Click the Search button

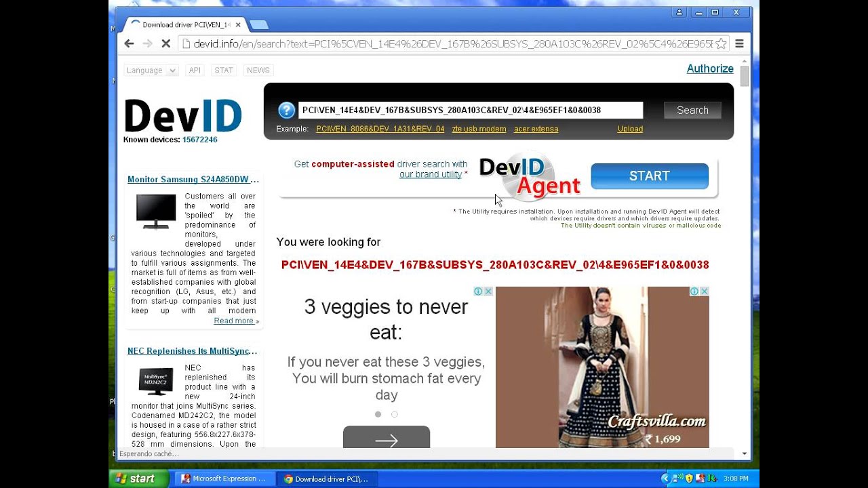pyautogui.click(x=692, y=110)
